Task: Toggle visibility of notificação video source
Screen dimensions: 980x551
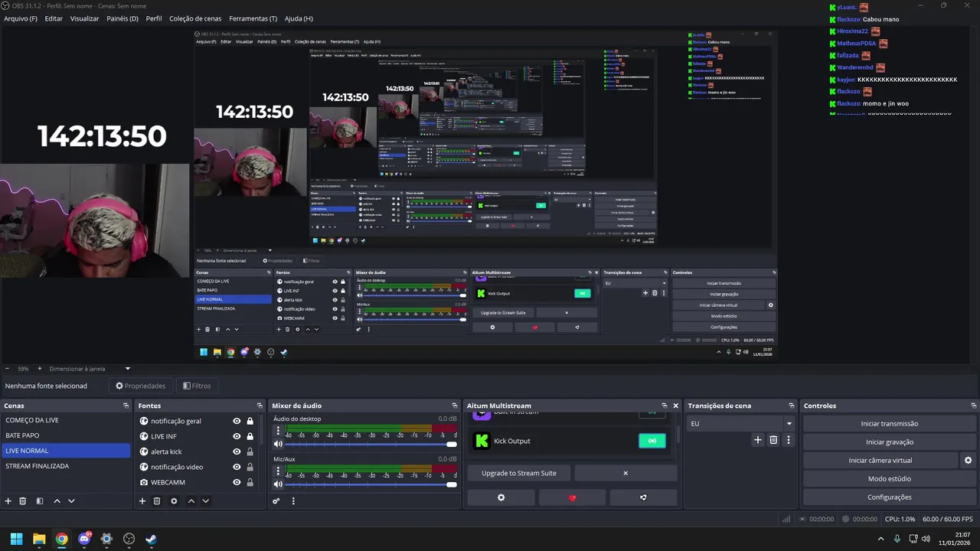Action: click(237, 467)
